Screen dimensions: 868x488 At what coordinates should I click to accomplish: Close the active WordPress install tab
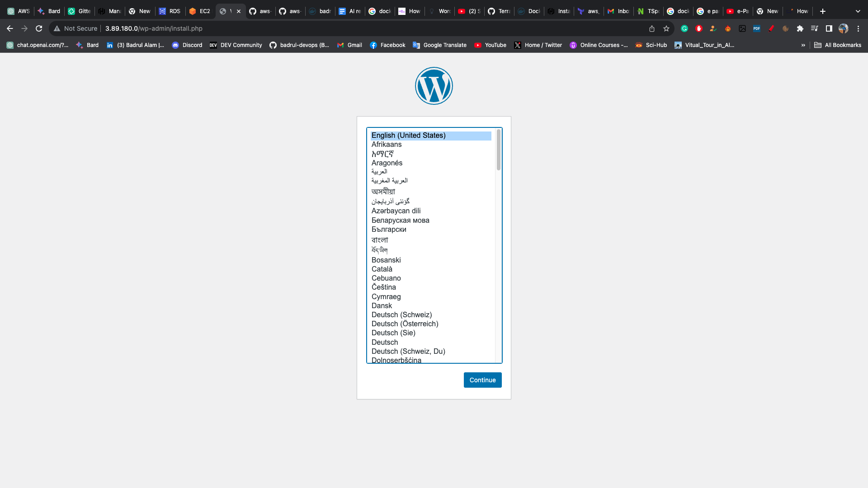coord(239,11)
